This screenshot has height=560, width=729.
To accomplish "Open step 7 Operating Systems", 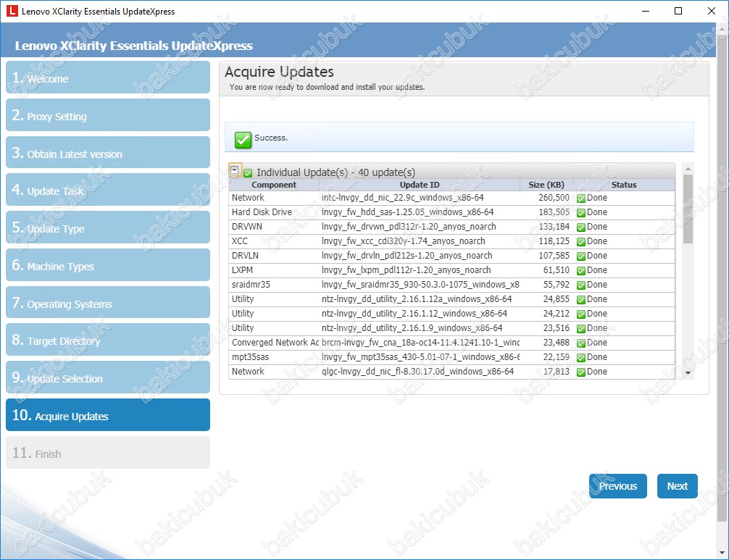I will tap(108, 303).
